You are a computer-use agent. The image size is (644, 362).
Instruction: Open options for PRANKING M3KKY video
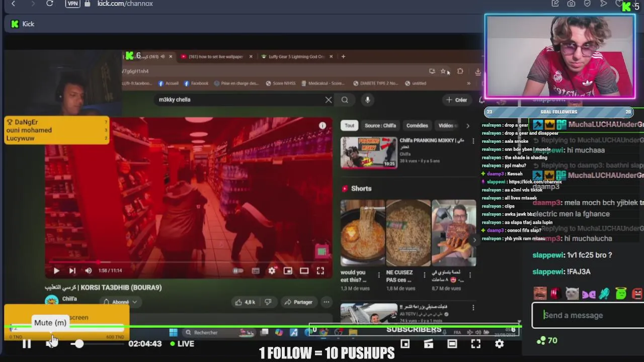[x=473, y=141]
